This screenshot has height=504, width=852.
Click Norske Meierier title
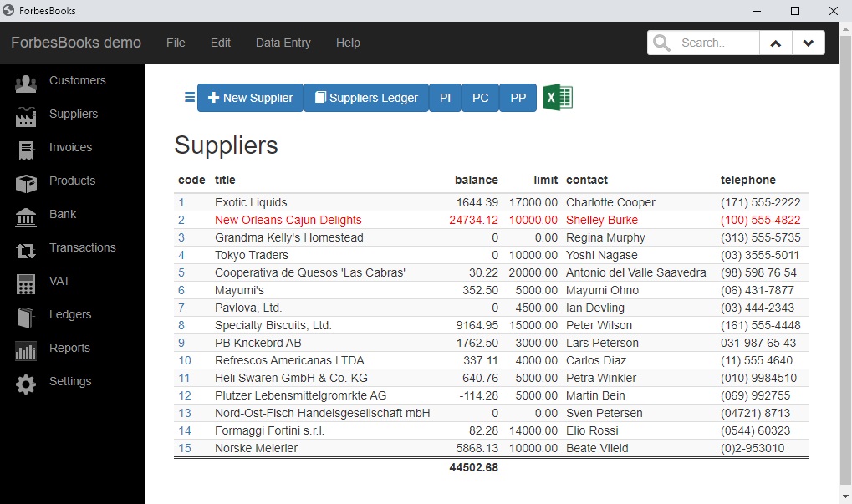coord(257,448)
